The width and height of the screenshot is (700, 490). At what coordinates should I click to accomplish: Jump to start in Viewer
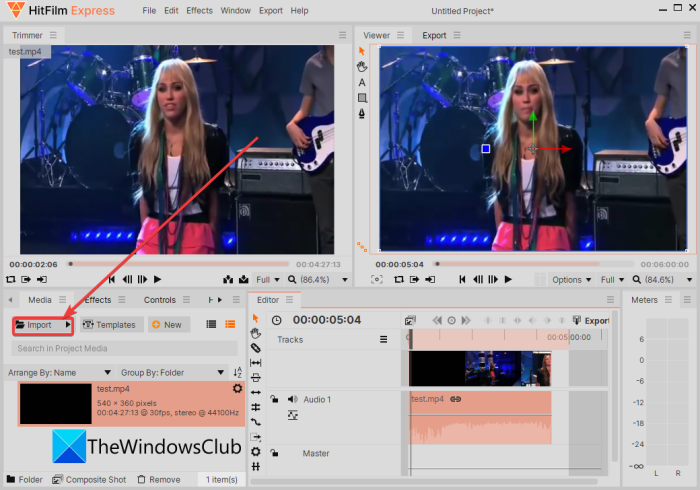tap(462, 279)
